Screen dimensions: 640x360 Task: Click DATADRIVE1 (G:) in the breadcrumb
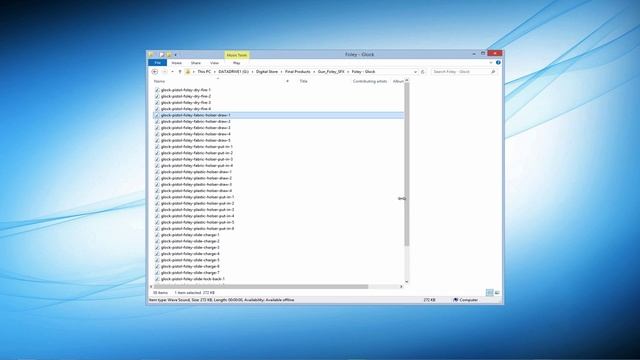[233, 72]
